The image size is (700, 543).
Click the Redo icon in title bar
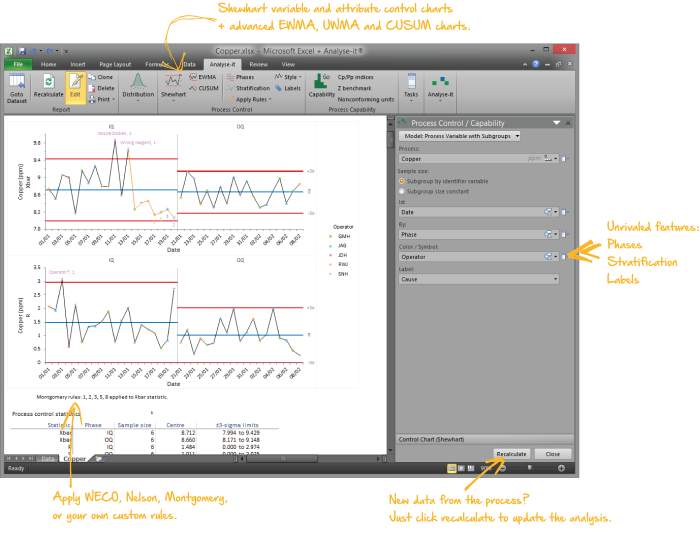pos(50,51)
